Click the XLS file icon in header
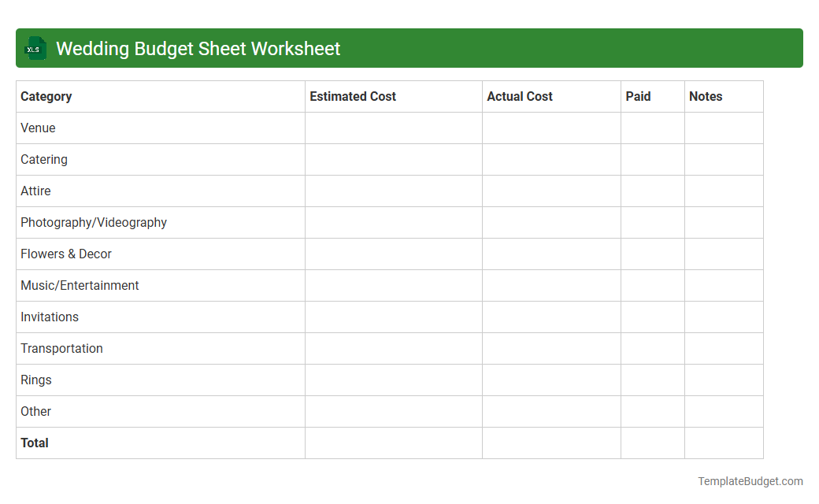Screen dimensions: 819x504 (35, 48)
